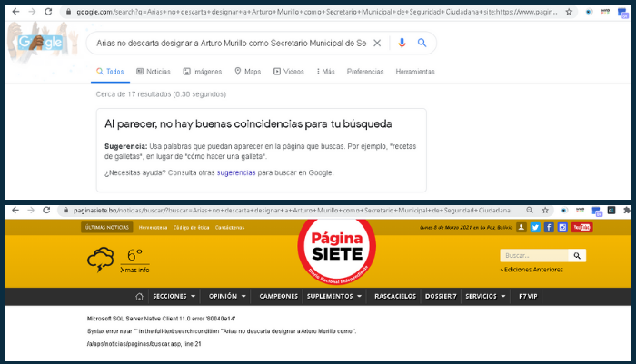This screenshot has height=364, width=636.
Task: Open 'mas info' weather link
Action: point(134,270)
